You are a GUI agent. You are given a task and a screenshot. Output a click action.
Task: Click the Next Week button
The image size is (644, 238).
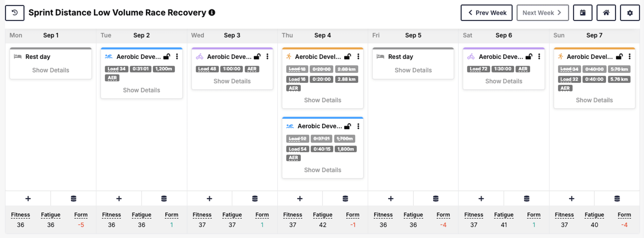coord(542,13)
